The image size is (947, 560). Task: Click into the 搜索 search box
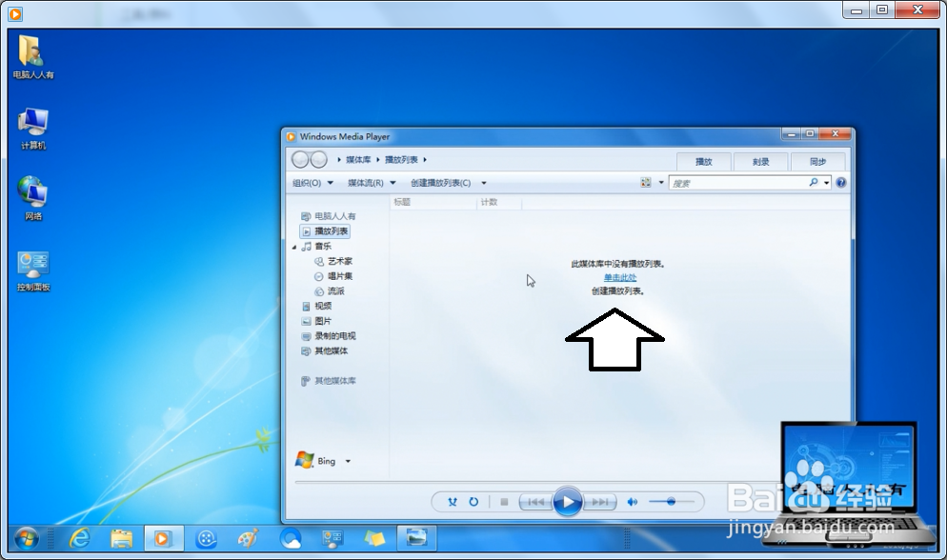738,183
